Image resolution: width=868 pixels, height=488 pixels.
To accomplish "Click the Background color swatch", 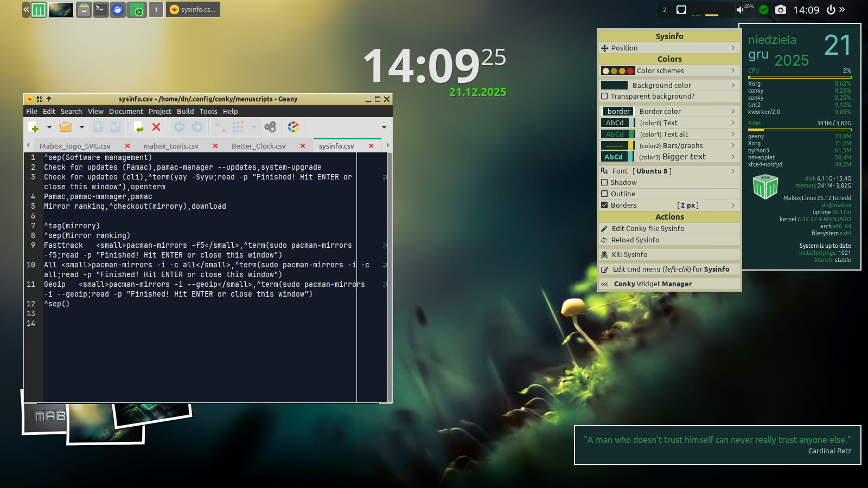I will pyautogui.click(x=614, y=86).
